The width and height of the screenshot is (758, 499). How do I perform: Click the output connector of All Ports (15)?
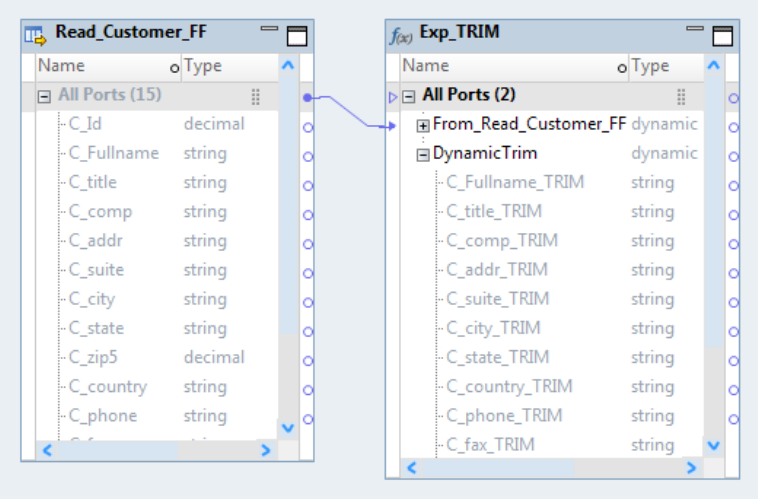click(308, 97)
